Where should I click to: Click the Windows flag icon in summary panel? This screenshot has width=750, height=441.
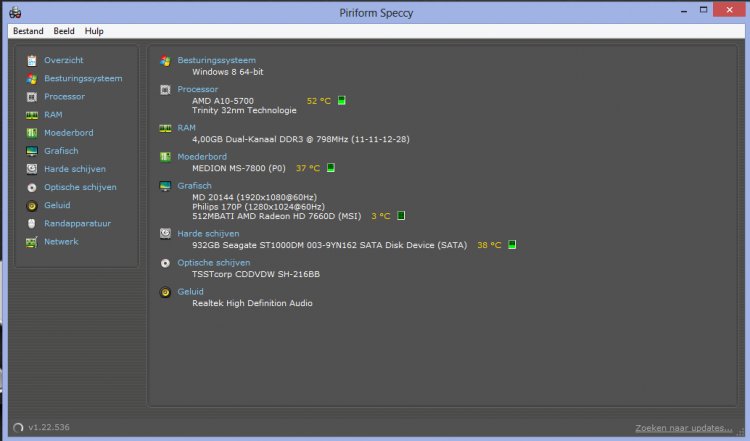(165, 61)
